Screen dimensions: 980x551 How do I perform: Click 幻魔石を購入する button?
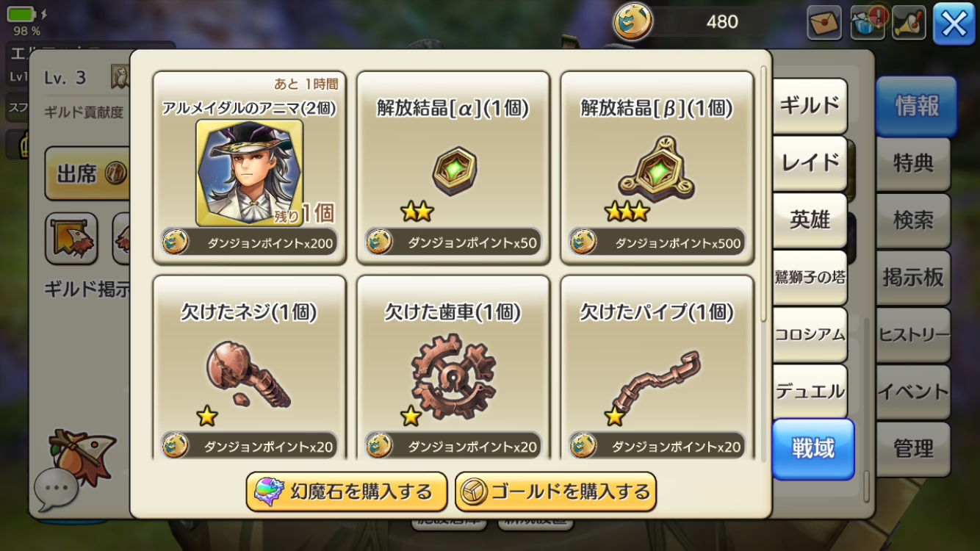[347, 491]
